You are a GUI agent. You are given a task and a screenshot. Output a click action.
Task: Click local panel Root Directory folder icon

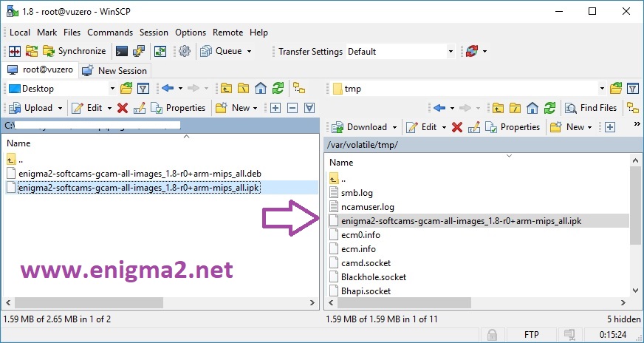tap(243, 88)
